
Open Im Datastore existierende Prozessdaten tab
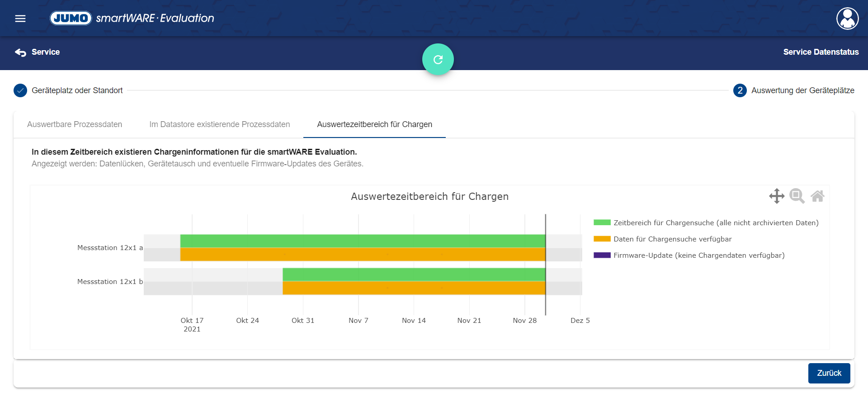[220, 124]
